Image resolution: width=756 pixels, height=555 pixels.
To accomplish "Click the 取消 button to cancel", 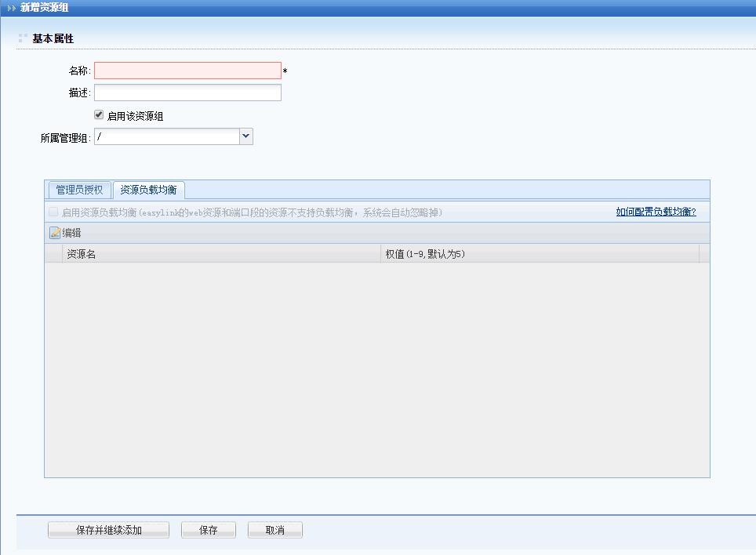I will [x=274, y=529].
